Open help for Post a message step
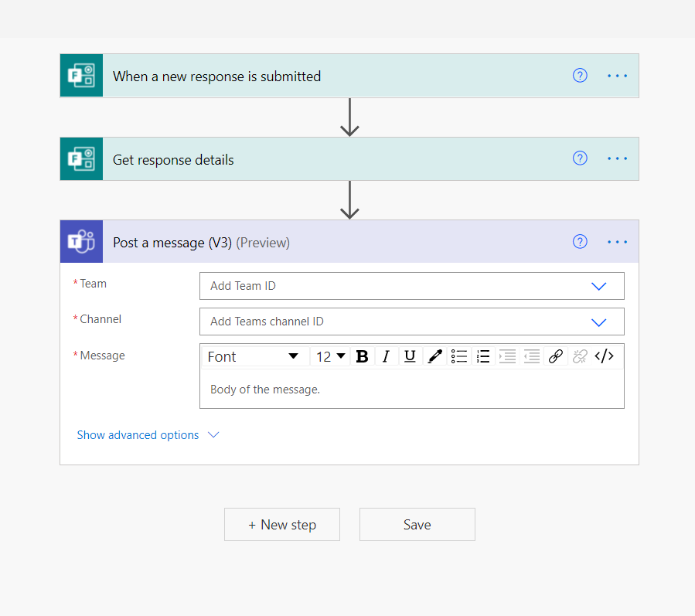Viewport: 695px width, 616px height. pos(580,241)
